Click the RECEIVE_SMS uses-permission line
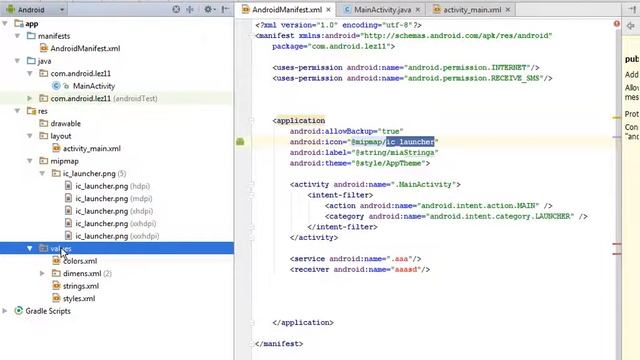This screenshot has height=360, width=640. [x=412, y=78]
